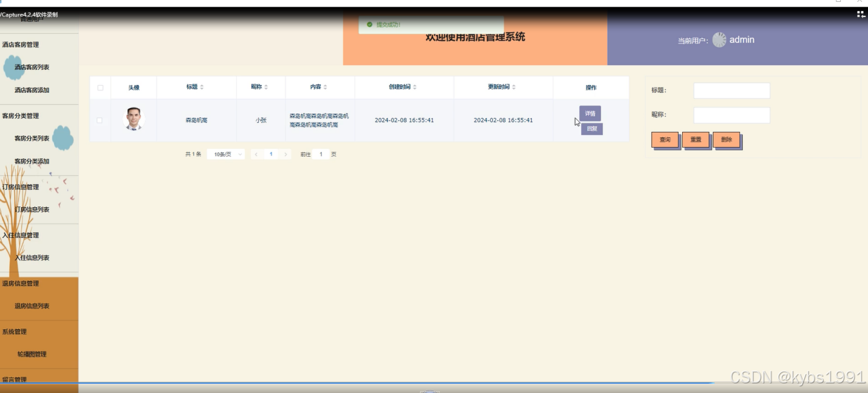Click the 查询 search button
This screenshot has width=868, height=393.
pyautogui.click(x=665, y=140)
